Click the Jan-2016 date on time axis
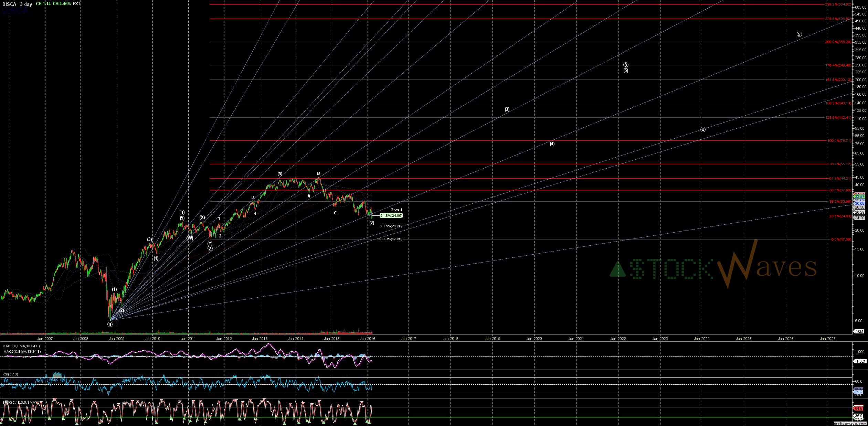 [368, 339]
